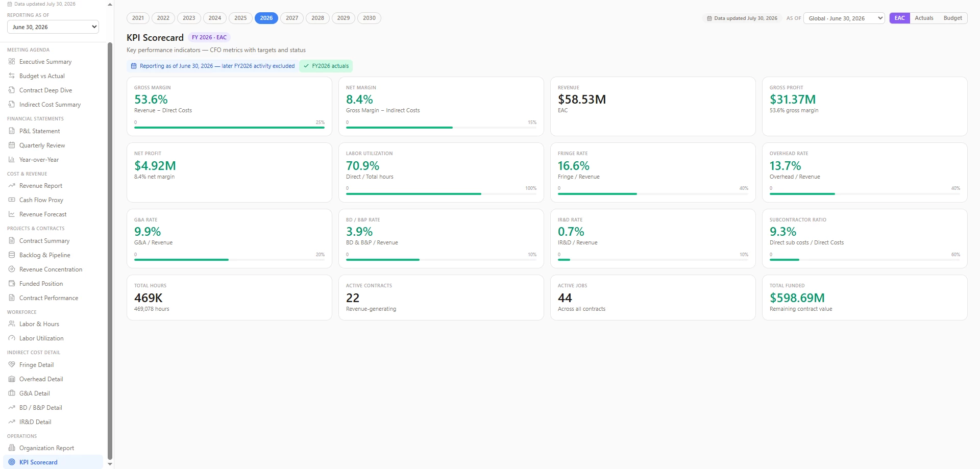Screen dimensions: 980x469
Task: Switch view mode to Actuals
Action: [924, 18]
